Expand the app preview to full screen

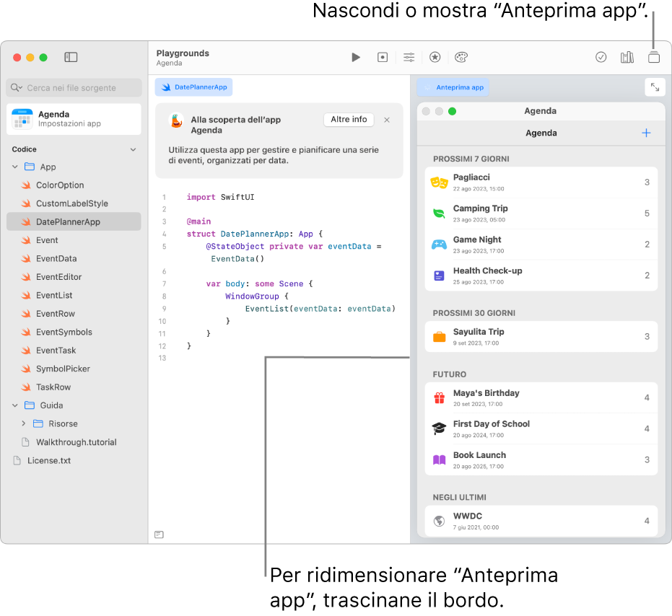click(x=655, y=87)
